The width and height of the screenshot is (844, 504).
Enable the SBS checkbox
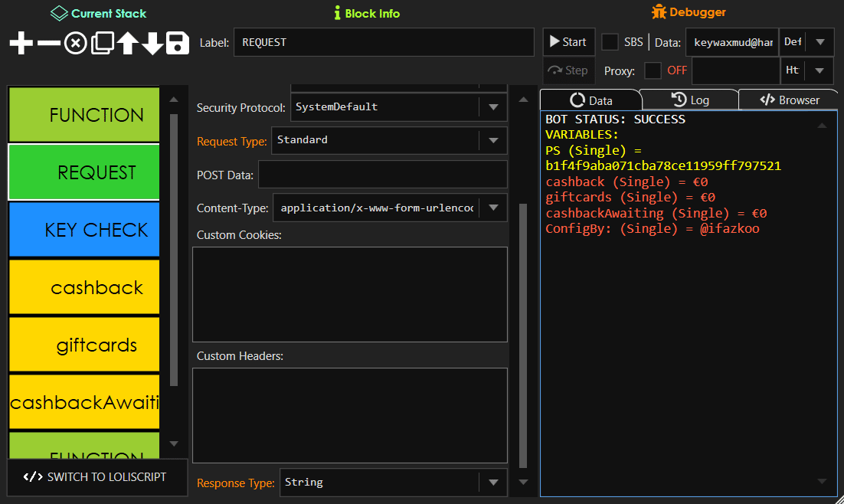(x=610, y=42)
